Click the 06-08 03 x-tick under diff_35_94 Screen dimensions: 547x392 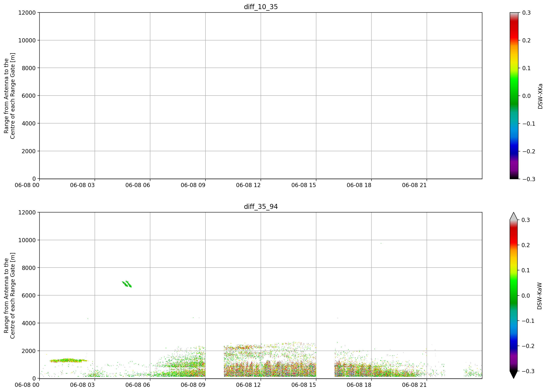point(83,385)
